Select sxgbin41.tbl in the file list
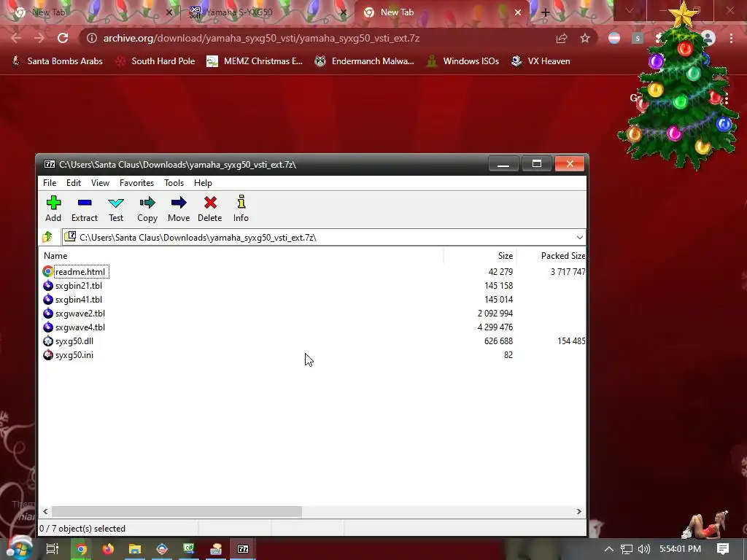This screenshot has width=747, height=560. (79, 300)
